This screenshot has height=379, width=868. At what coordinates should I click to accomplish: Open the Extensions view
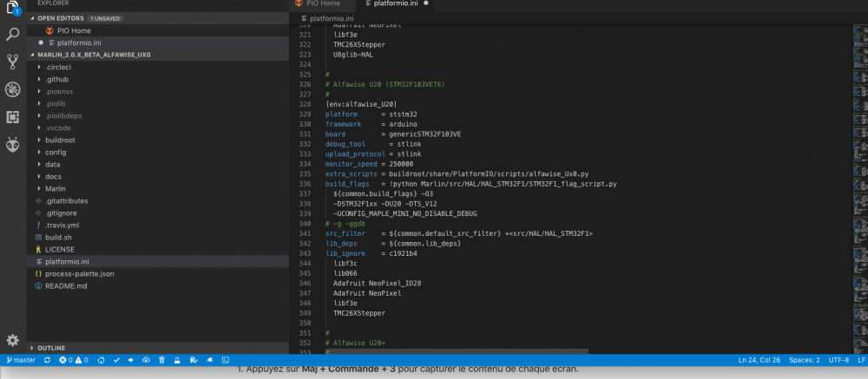click(x=13, y=117)
